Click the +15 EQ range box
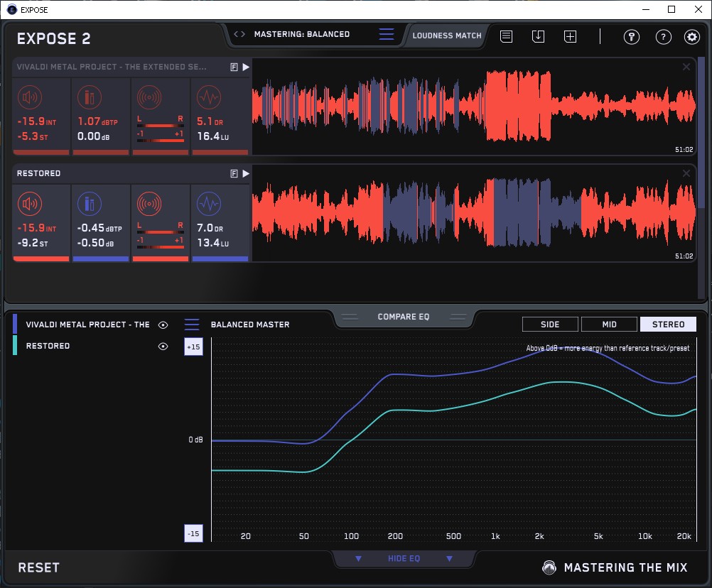712x588 pixels. (x=193, y=347)
